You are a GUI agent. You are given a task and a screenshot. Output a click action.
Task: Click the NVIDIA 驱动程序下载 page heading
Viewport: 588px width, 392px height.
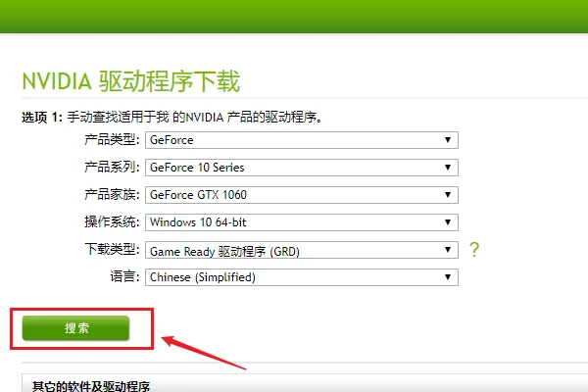131,81
